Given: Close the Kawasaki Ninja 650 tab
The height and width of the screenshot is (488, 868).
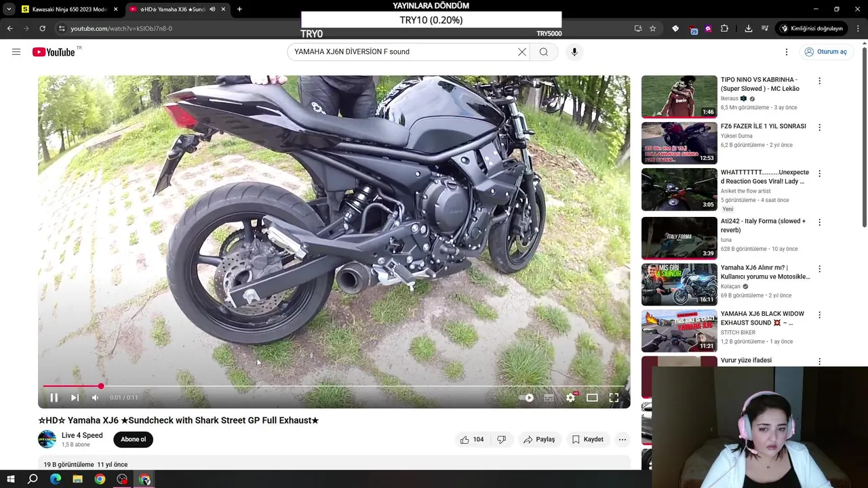Looking at the screenshot, I should [x=115, y=9].
